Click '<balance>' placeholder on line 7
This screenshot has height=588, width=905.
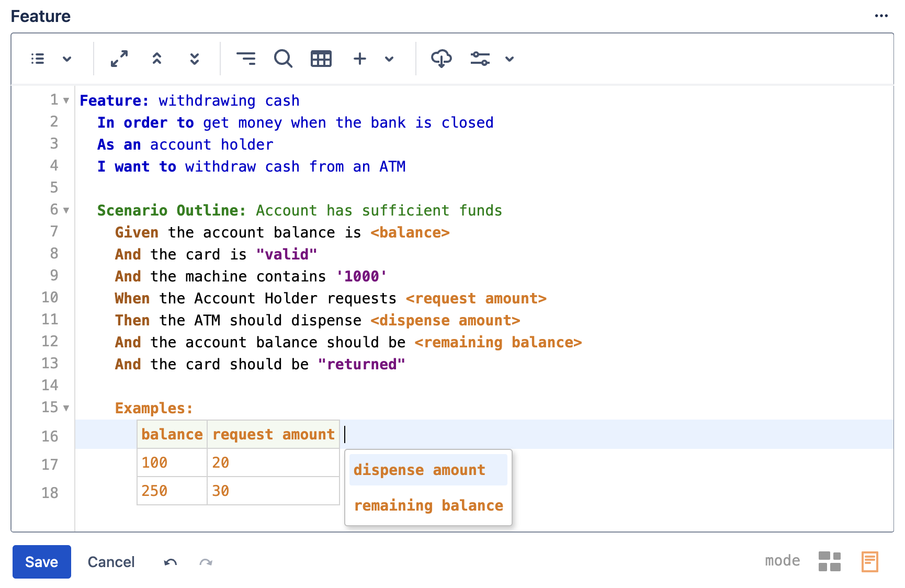(x=410, y=232)
